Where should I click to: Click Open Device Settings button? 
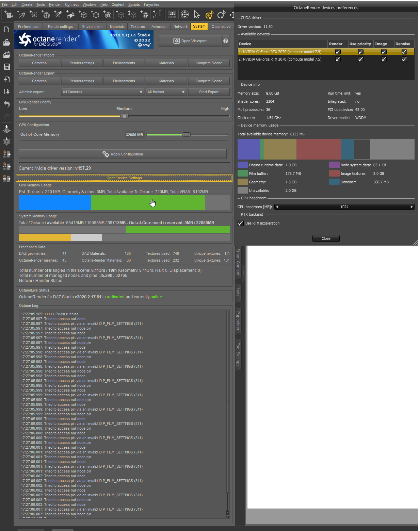pos(124,178)
